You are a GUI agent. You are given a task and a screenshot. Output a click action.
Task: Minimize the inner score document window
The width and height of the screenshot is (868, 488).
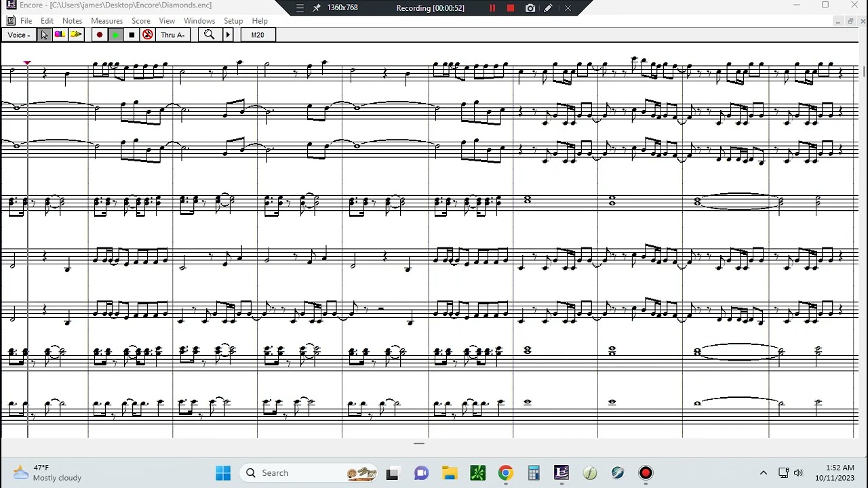[837, 21]
